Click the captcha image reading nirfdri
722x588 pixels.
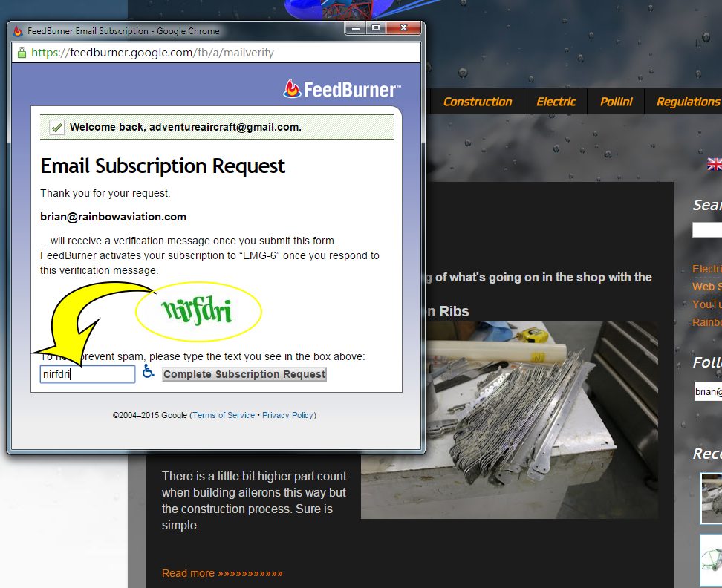[x=197, y=311]
